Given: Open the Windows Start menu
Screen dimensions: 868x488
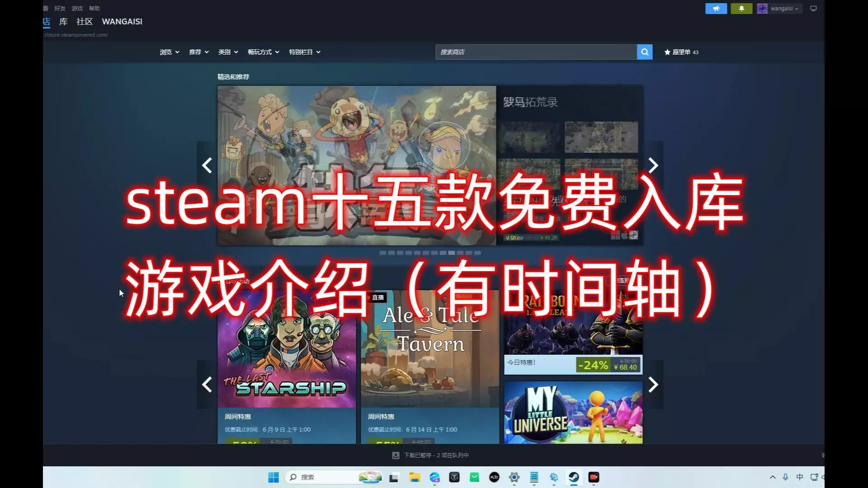Looking at the screenshot, I should tap(274, 477).
